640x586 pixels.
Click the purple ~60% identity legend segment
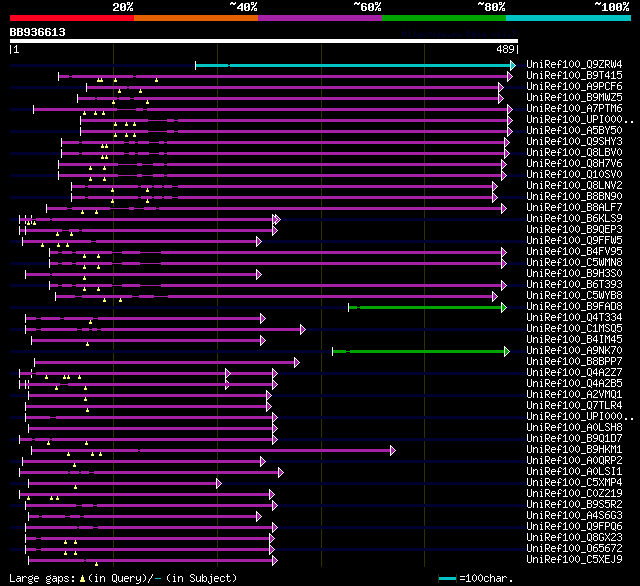tap(320, 18)
